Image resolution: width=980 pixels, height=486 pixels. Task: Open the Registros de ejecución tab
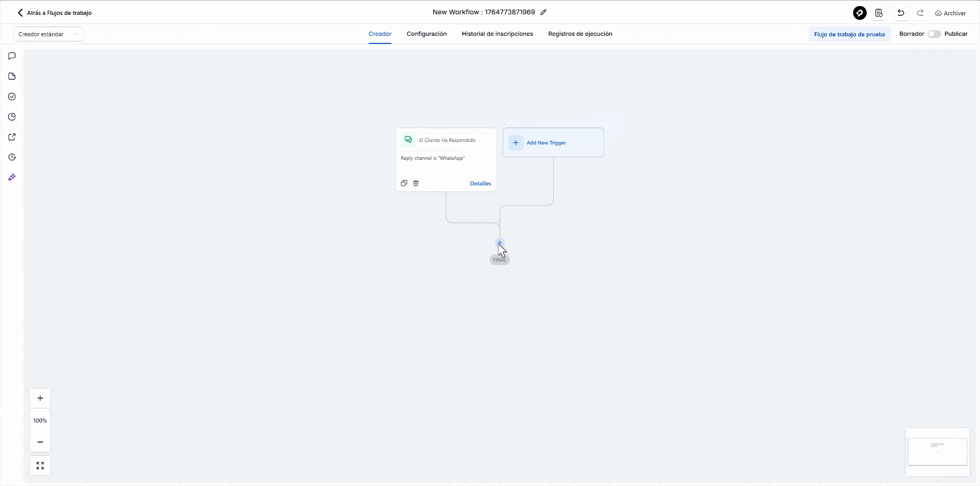(x=580, y=34)
